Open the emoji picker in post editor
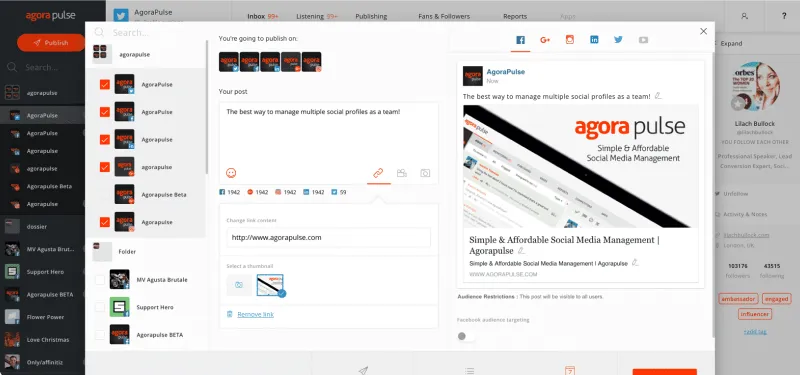Viewport: 800px width, 375px height. [x=231, y=173]
